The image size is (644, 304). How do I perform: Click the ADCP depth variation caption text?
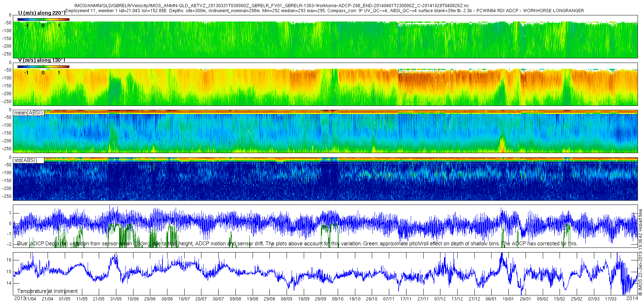tap(297, 244)
